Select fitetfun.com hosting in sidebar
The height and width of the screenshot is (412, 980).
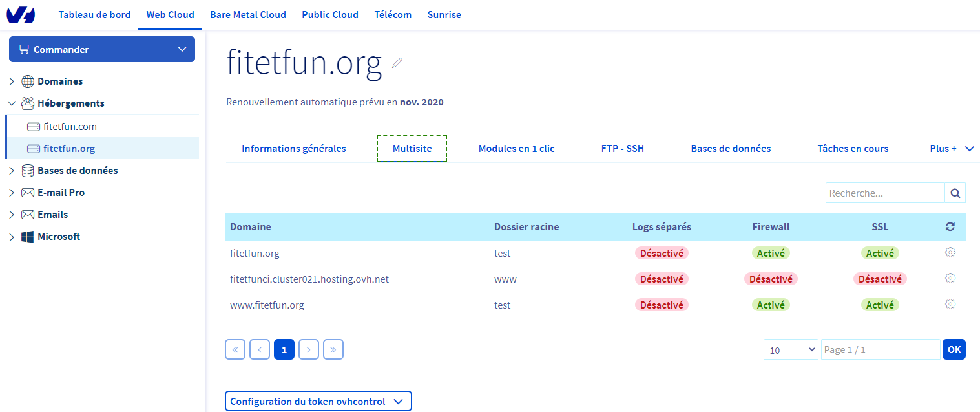(x=70, y=127)
